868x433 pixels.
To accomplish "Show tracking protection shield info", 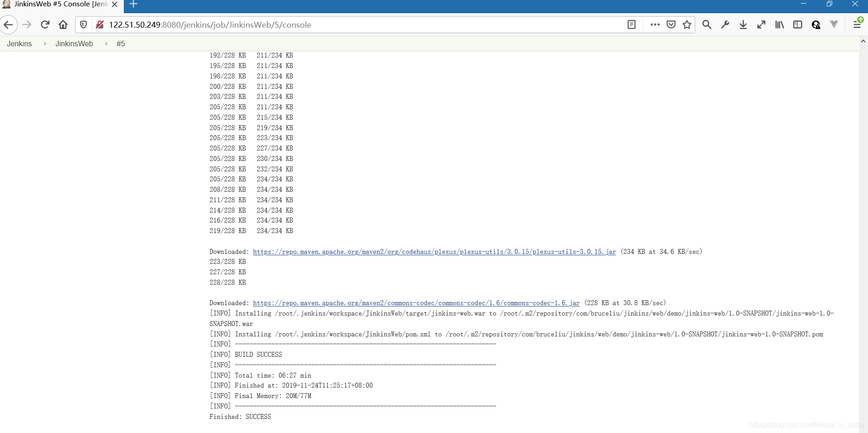I will click(83, 24).
